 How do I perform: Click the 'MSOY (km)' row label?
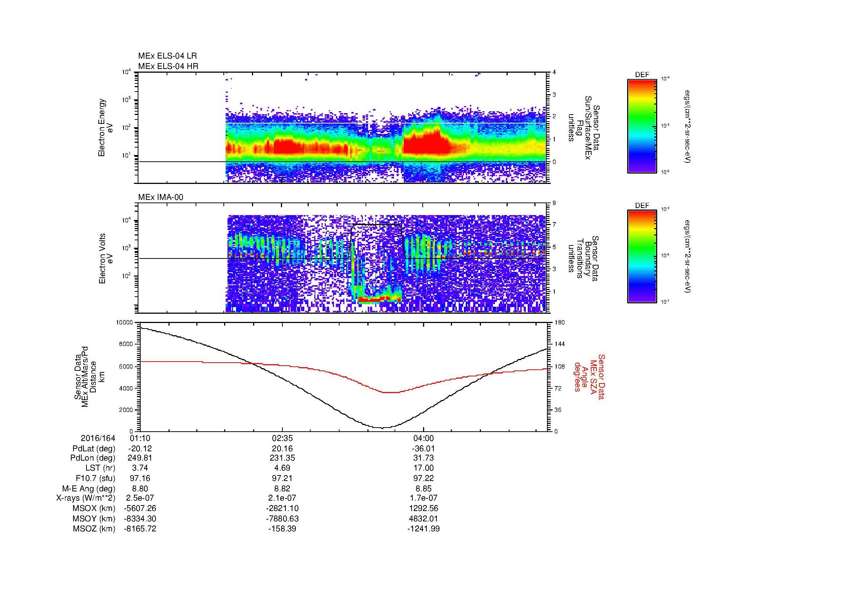click(94, 518)
